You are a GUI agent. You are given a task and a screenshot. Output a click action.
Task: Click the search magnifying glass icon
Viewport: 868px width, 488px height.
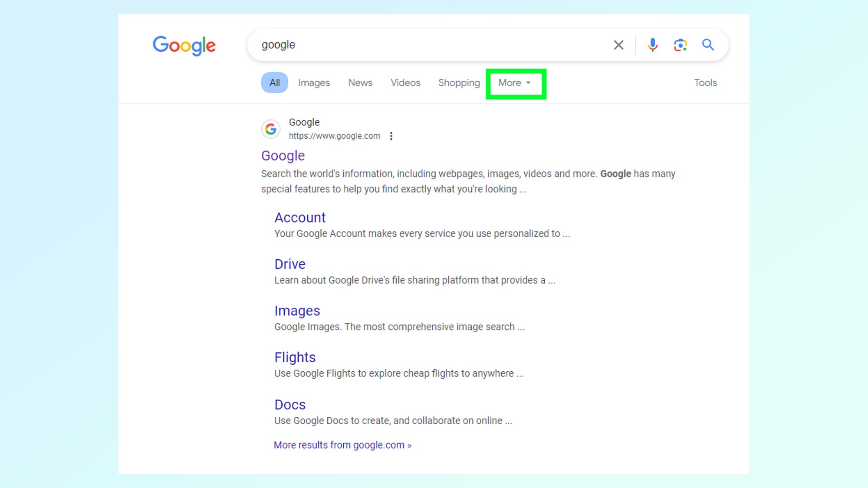tap(707, 45)
